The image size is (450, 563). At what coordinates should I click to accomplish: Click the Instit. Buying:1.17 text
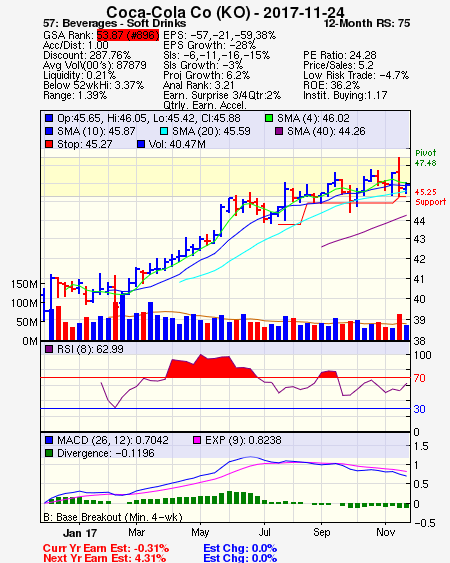pyautogui.click(x=345, y=96)
